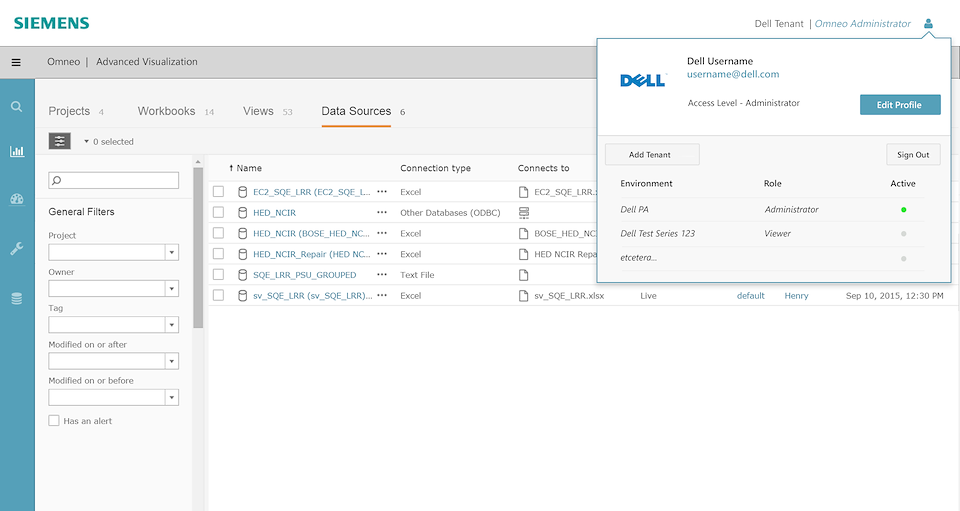Click database icon for HED_NCIR_Repair row
Viewport: 960px width, 511px height.
pos(242,254)
